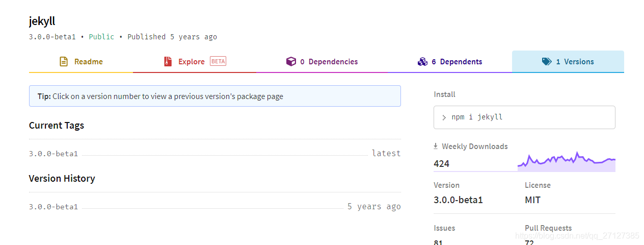Screen dimensions: 644x245
Task: Click the prompt chevron in the install box
Action: pyautogui.click(x=444, y=117)
